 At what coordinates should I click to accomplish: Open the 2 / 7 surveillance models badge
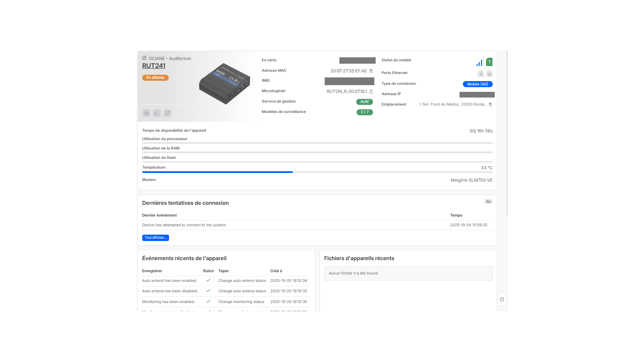click(x=364, y=112)
